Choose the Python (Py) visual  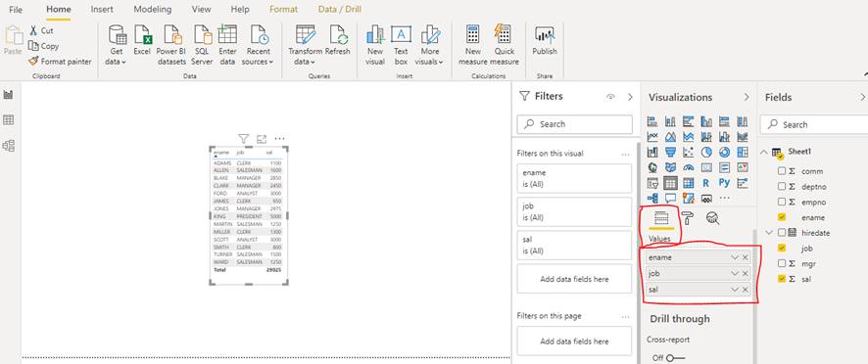tap(724, 183)
